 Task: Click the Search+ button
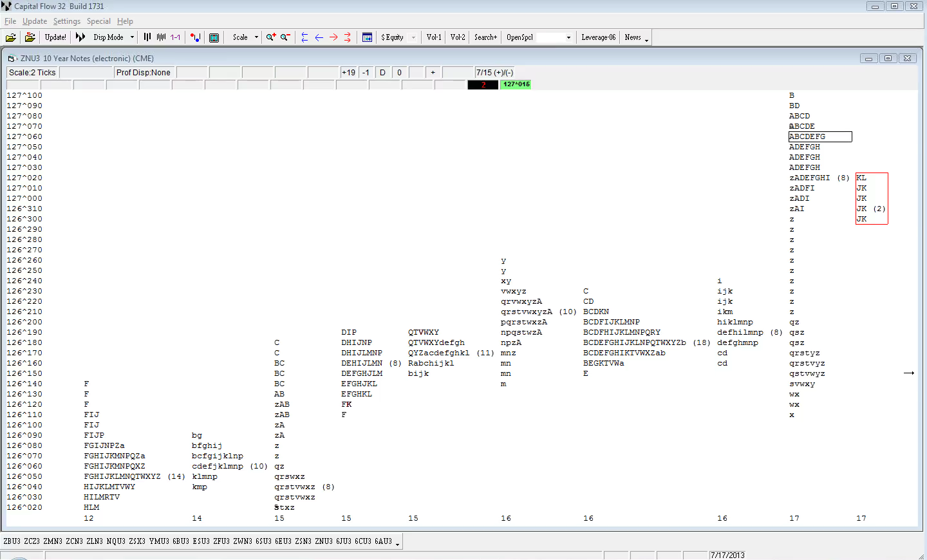(x=485, y=37)
